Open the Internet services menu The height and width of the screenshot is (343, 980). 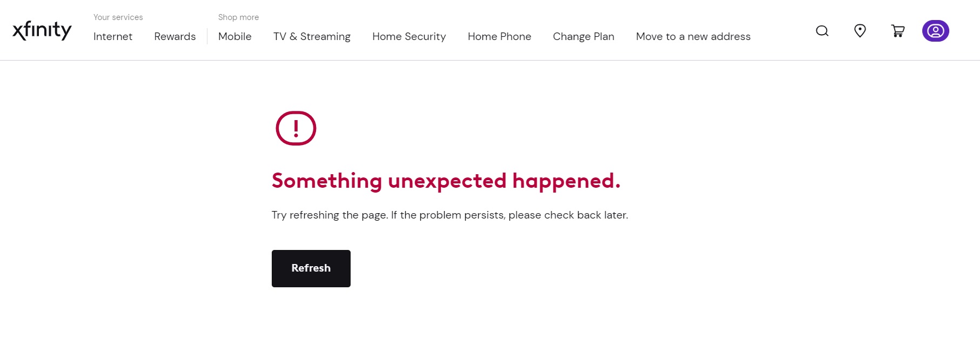[113, 36]
